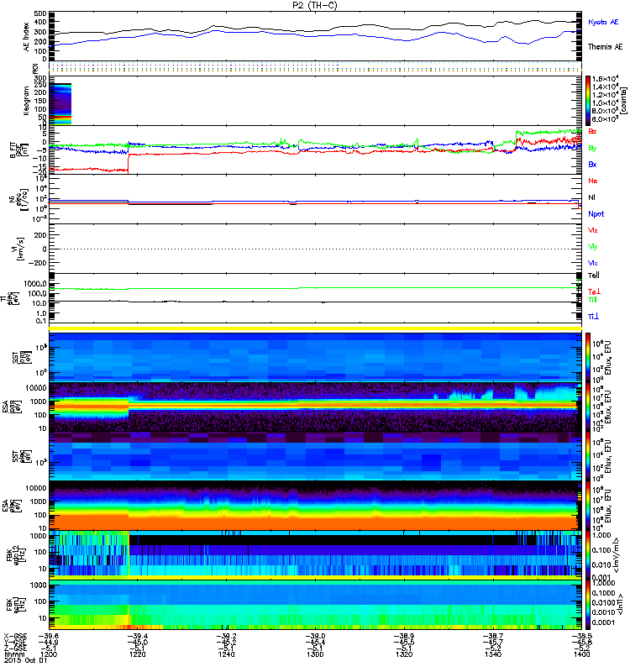
Task: Click the 1240 time tick label
Action: (226, 654)
